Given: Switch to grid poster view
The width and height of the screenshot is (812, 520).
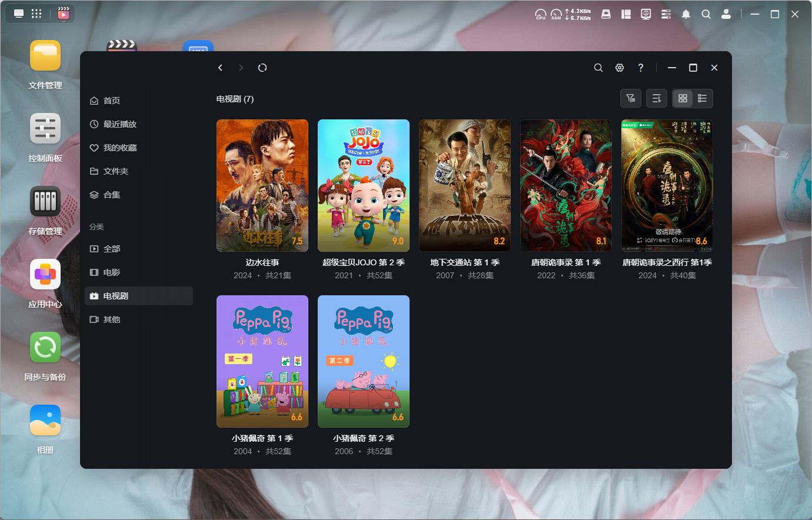Looking at the screenshot, I should [x=683, y=98].
